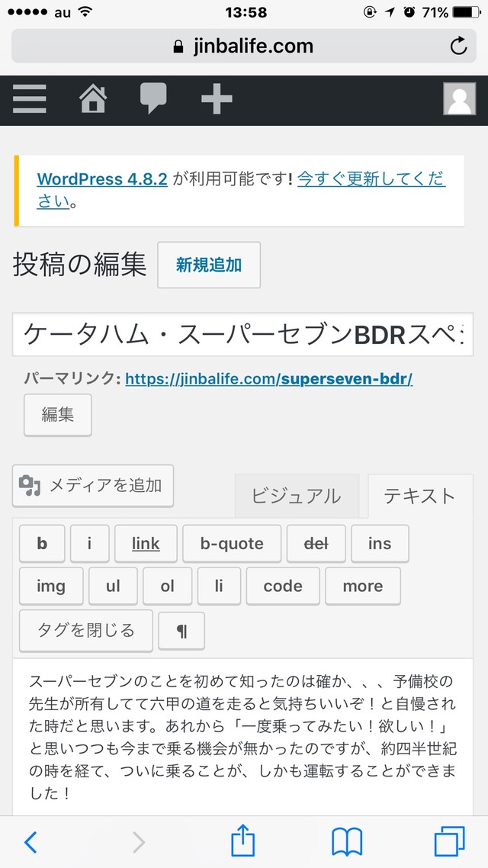This screenshot has width=488, height=868.
Task: Click the permalink 編集 button
Action: [x=58, y=414]
